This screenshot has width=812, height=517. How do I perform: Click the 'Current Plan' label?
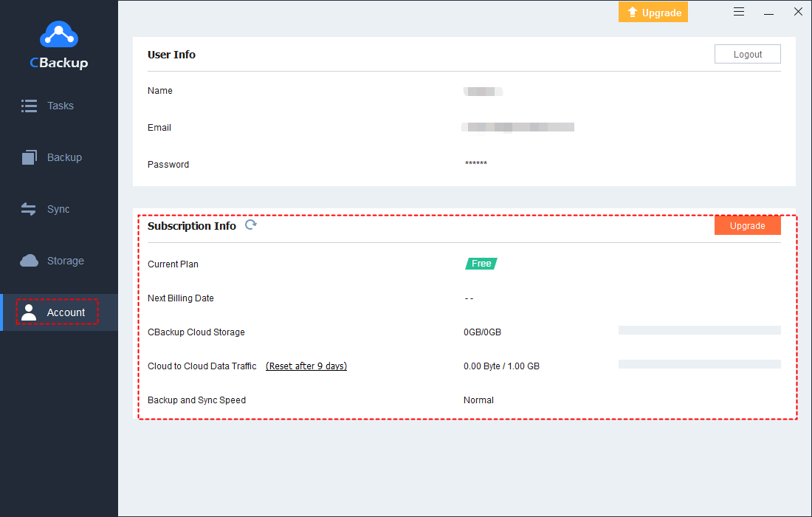[173, 264]
